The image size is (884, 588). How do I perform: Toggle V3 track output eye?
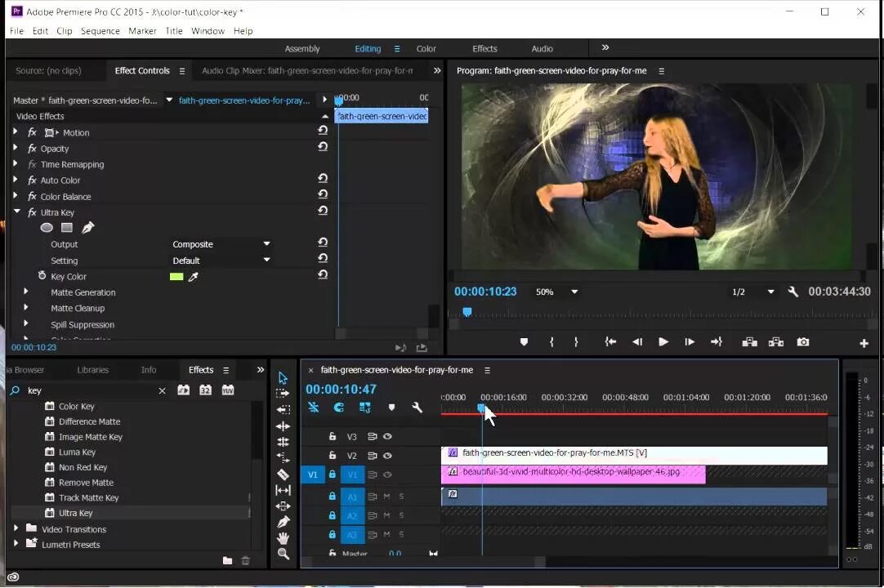387,437
